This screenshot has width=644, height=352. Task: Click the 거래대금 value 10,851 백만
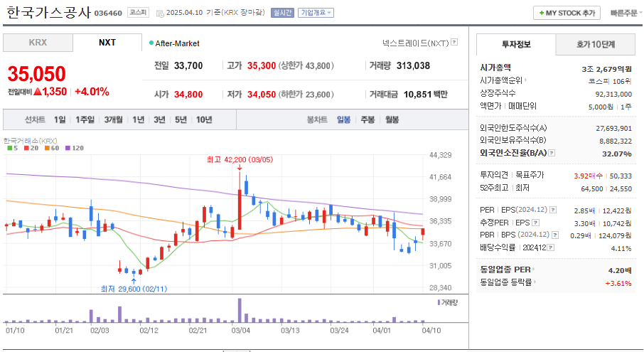pyautogui.click(x=426, y=95)
